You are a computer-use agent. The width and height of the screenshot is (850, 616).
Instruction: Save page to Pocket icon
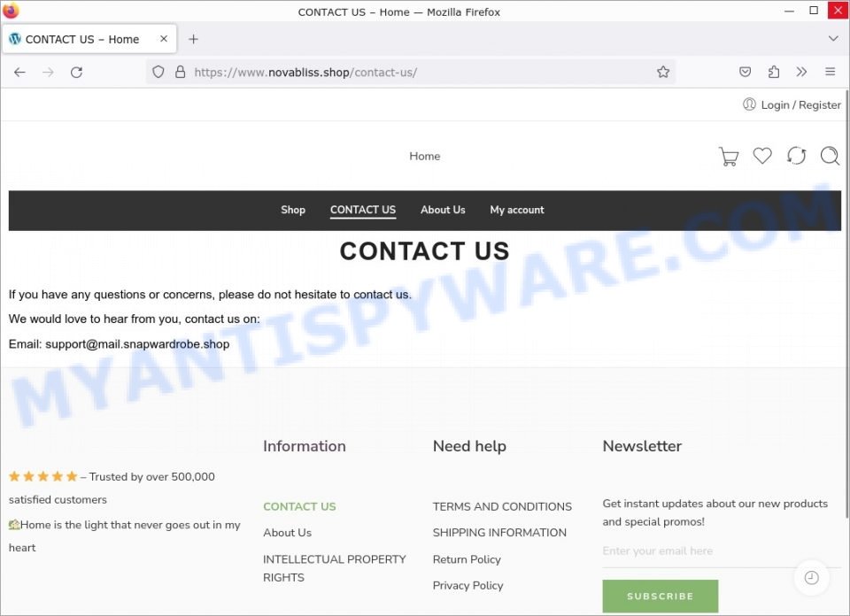745,72
